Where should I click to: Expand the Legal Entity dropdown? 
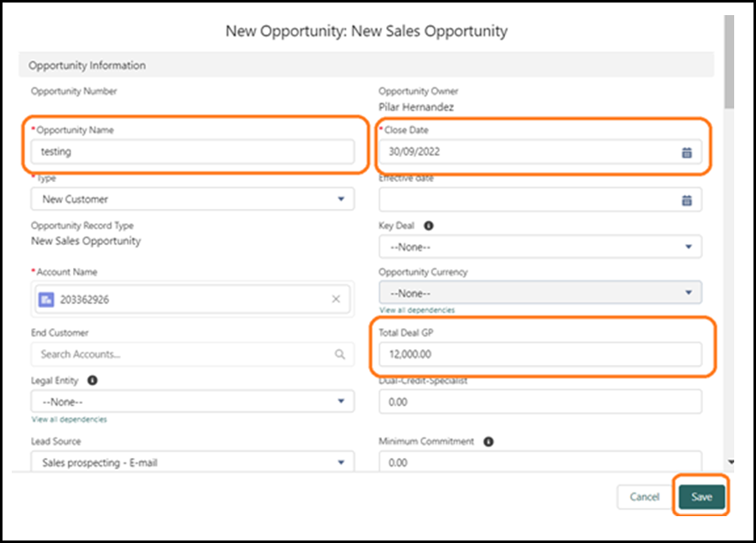point(192,401)
